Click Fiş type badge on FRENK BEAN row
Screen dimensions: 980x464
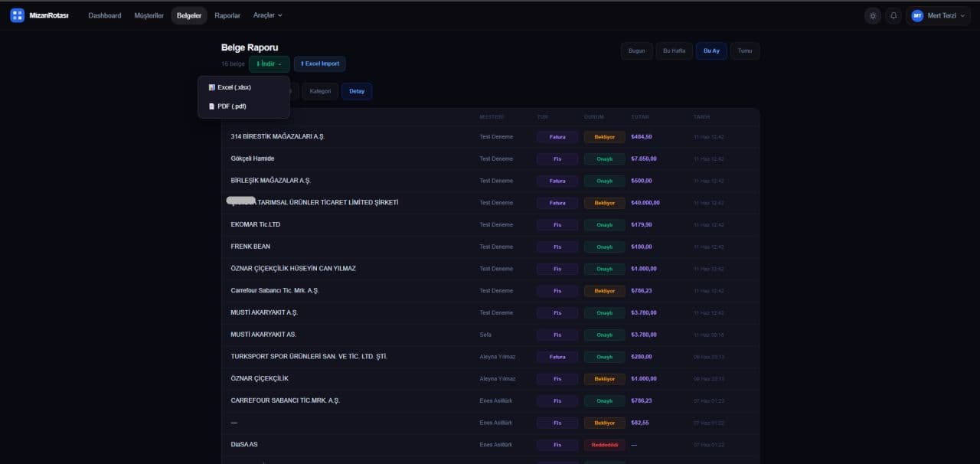557,247
